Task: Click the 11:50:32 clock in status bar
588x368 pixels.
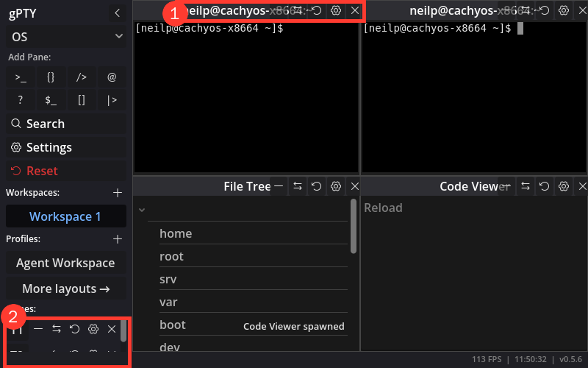Action: point(530,359)
